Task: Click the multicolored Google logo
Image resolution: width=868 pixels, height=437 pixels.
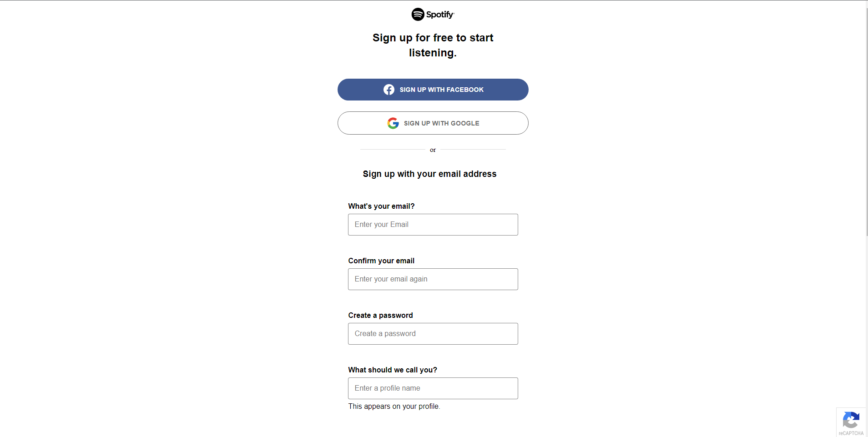Action: click(393, 123)
